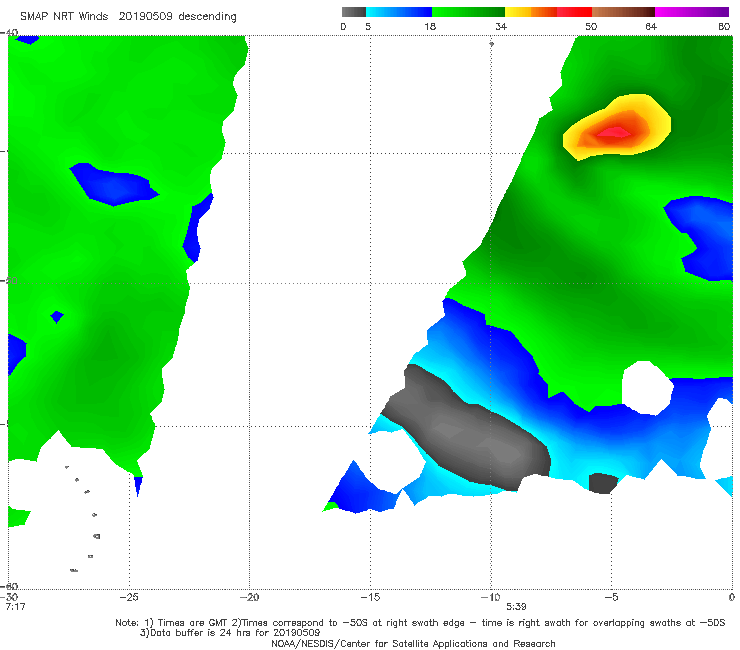The height and width of the screenshot is (650, 740).
Task: Click the credit line 'NOAA/NESDIS/Center for Satellite Applications and Research'
Action: (413, 643)
